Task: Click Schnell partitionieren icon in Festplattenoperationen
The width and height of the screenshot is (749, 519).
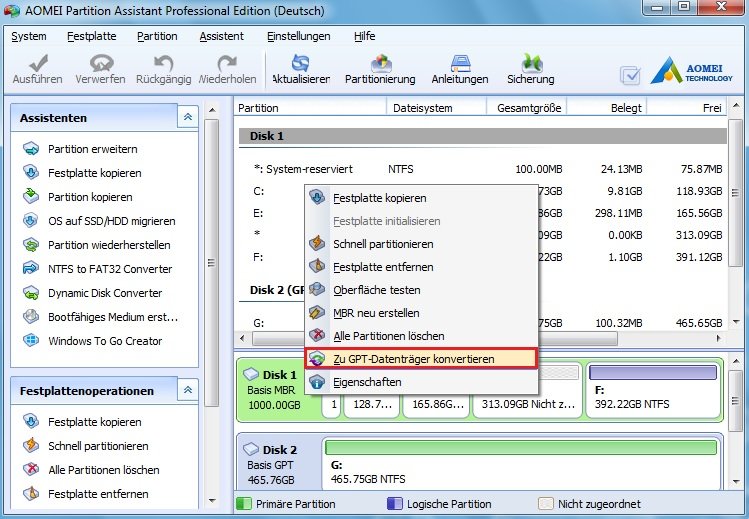Action: pos(31,445)
